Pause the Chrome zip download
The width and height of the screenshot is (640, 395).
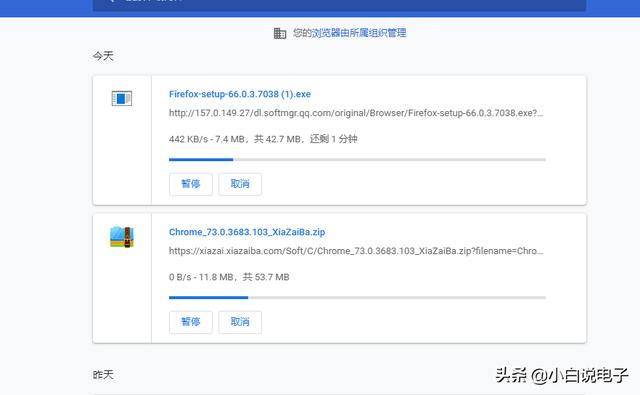click(x=191, y=322)
